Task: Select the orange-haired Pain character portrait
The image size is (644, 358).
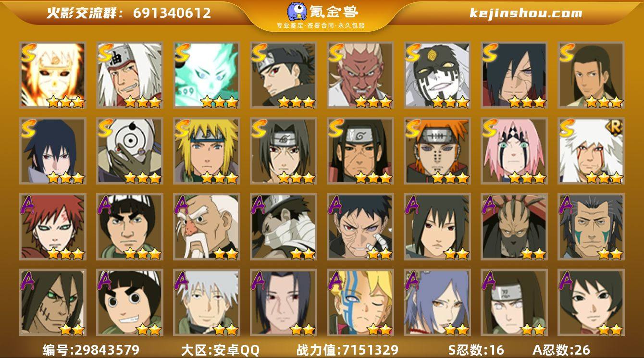Action: click(x=437, y=151)
